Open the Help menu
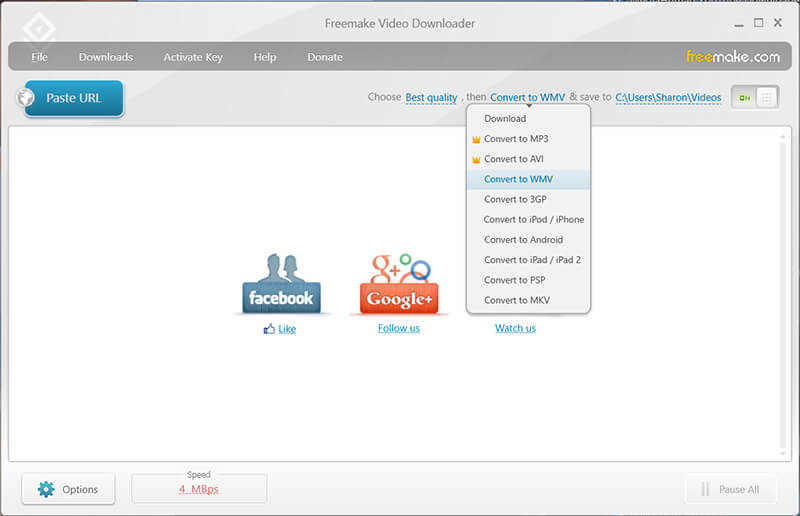The height and width of the screenshot is (516, 800). (x=265, y=57)
